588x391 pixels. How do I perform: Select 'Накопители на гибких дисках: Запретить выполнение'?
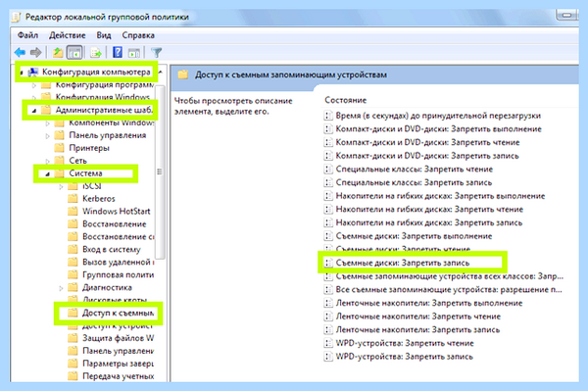click(x=440, y=196)
